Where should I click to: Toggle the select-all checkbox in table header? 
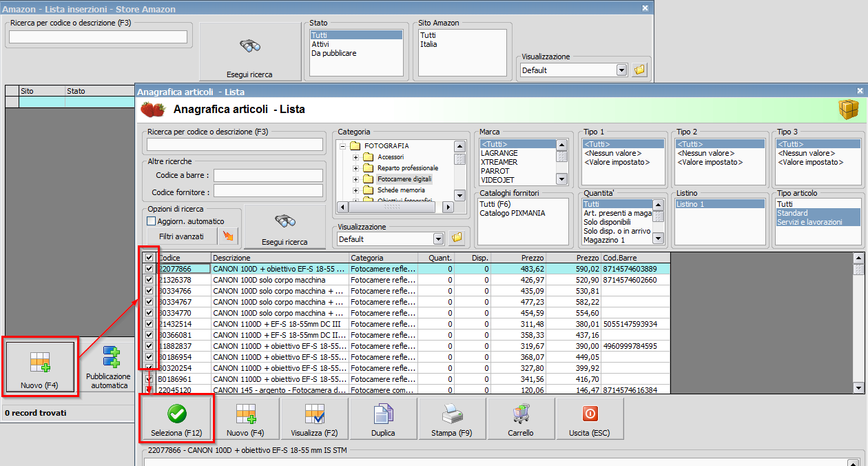point(149,257)
